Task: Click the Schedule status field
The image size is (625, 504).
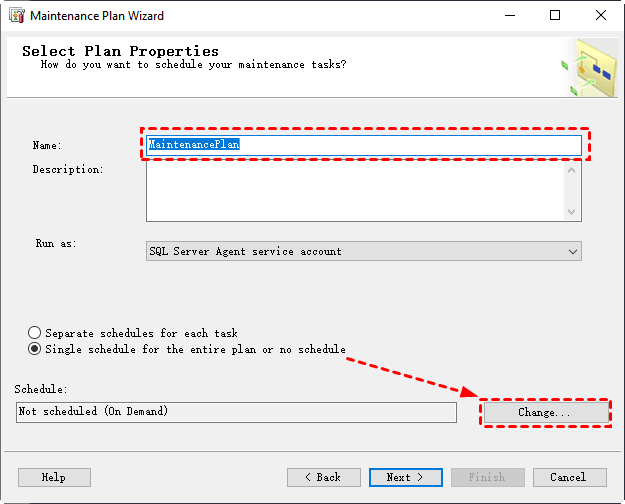Action: [236, 412]
